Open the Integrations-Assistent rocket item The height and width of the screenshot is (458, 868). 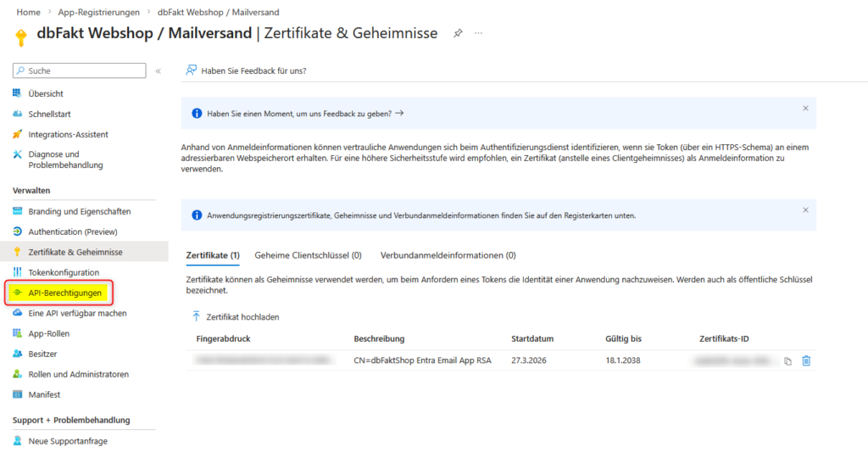click(68, 134)
